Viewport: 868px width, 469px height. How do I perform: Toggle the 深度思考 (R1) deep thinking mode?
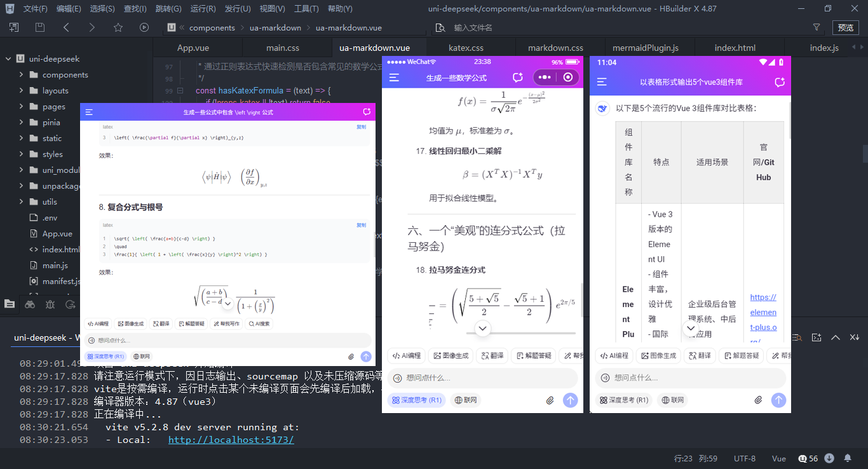pos(105,356)
